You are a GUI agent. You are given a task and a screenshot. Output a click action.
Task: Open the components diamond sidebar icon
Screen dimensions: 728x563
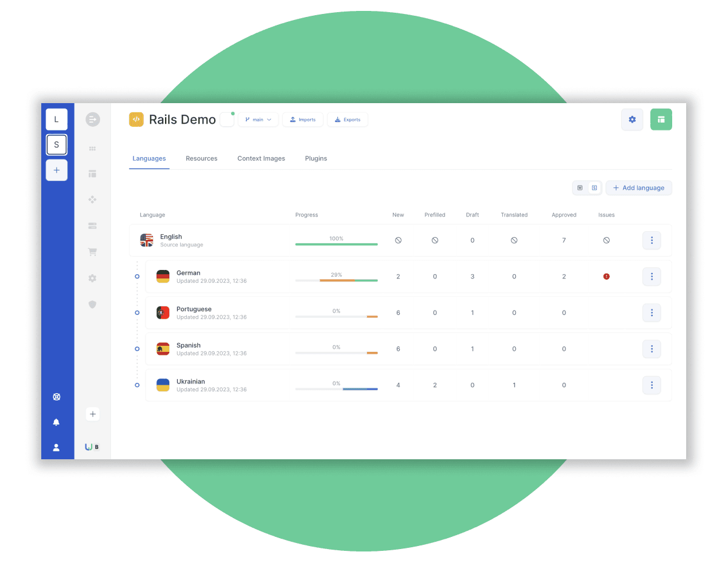click(x=92, y=200)
